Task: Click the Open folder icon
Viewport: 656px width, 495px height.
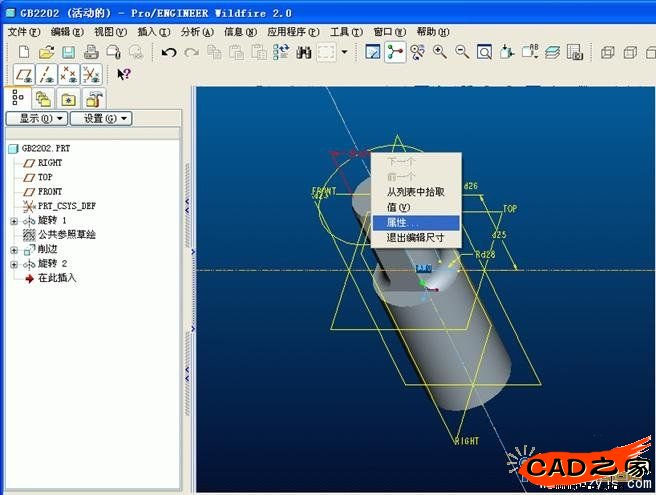Action: (46, 52)
